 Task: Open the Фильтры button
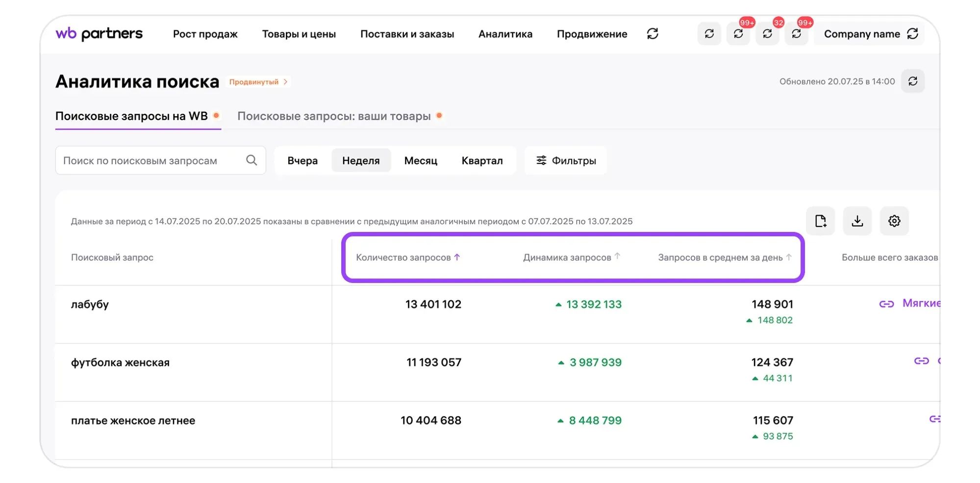click(566, 161)
